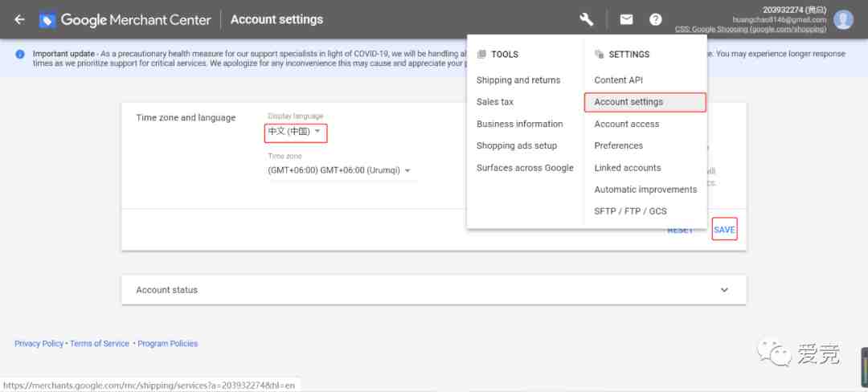The height and width of the screenshot is (392, 868).
Task: Click the SAVE button
Action: click(x=725, y=230)
